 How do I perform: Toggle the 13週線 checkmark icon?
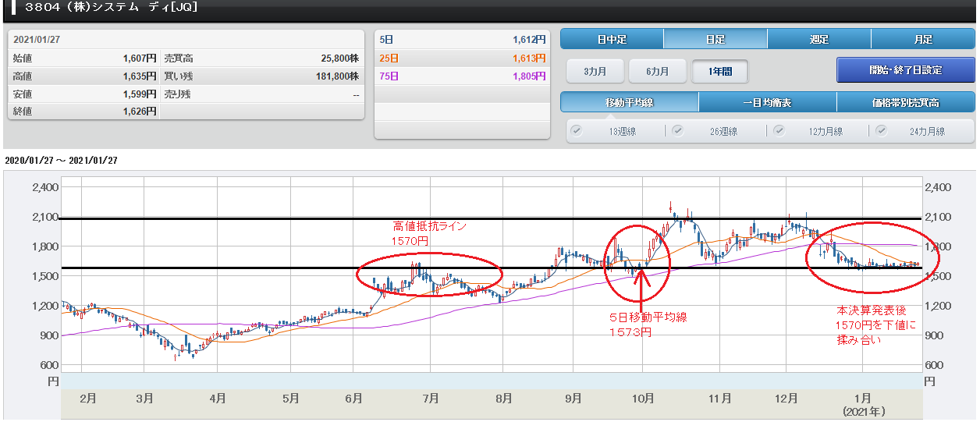576,130
